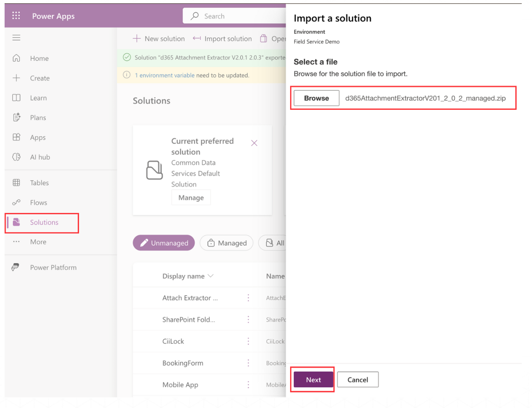The image size is (532, 408).
Task: Click New solution in command bar
Action: pos(159,38)
